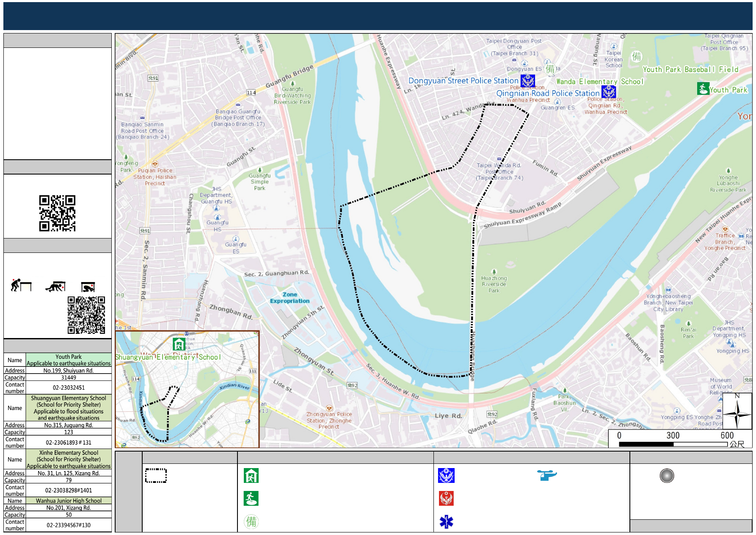Image resolution: width=756 pixels, height=535 pixels.
Task: Select 'Shuangyuan Elementary School' table name cell
Action: pos(69,408)
